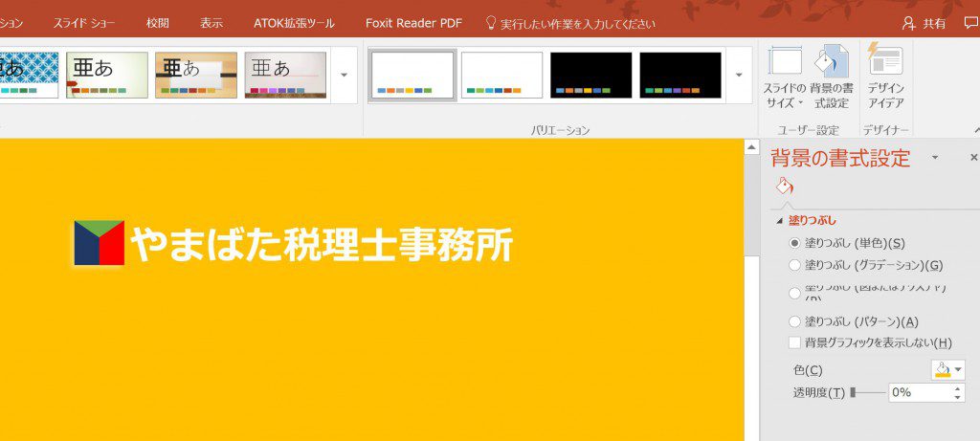
Task: Open the スライドのサイズ slide size menu
Action: [x=785, y=77]
